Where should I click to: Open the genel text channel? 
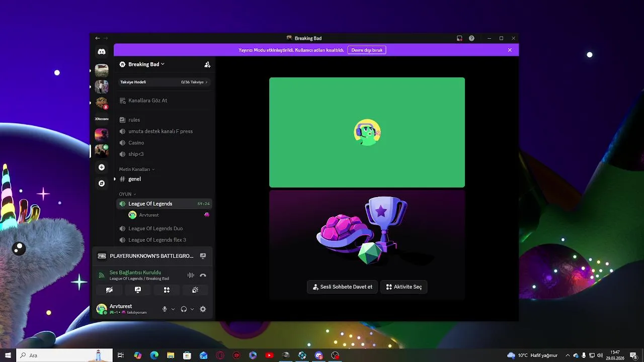tap(164, 179)
